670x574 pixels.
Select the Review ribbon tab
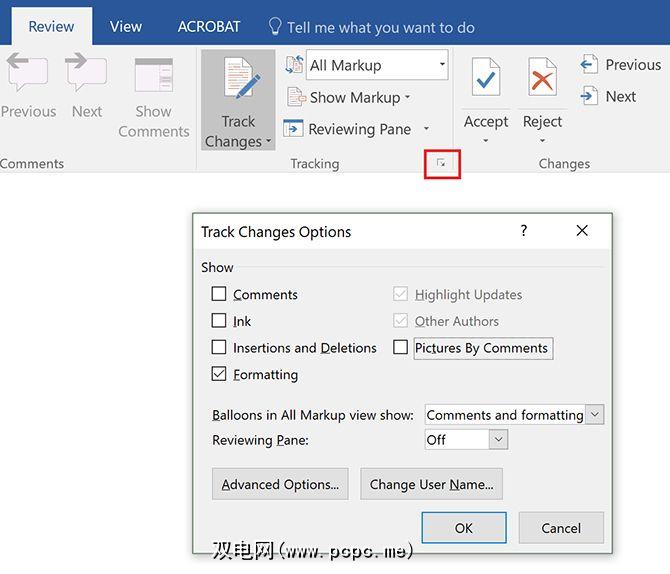point(51,26)
